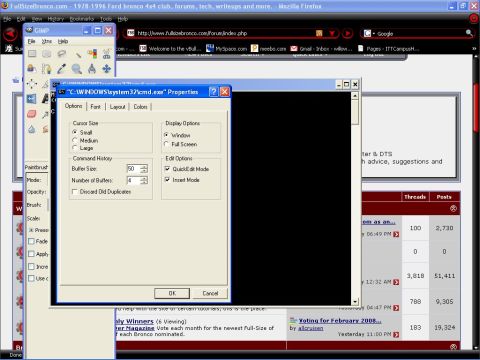
Task: Select the Flip tool in GIMP
Action: [x=32, y=99]
